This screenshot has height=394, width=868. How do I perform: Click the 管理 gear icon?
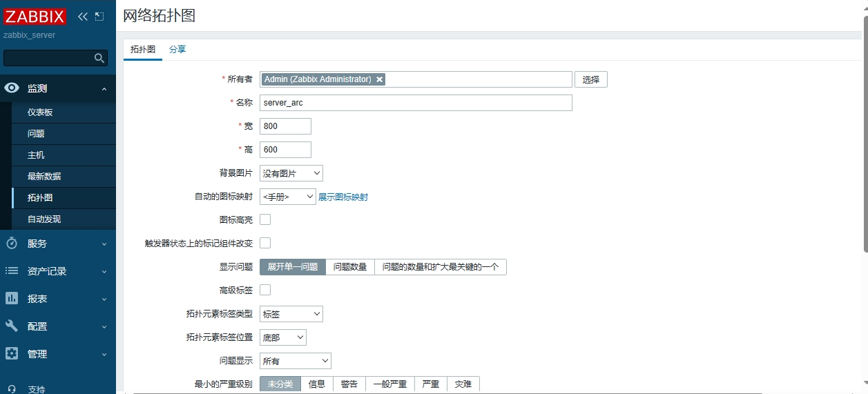click(x=12, y=354)
